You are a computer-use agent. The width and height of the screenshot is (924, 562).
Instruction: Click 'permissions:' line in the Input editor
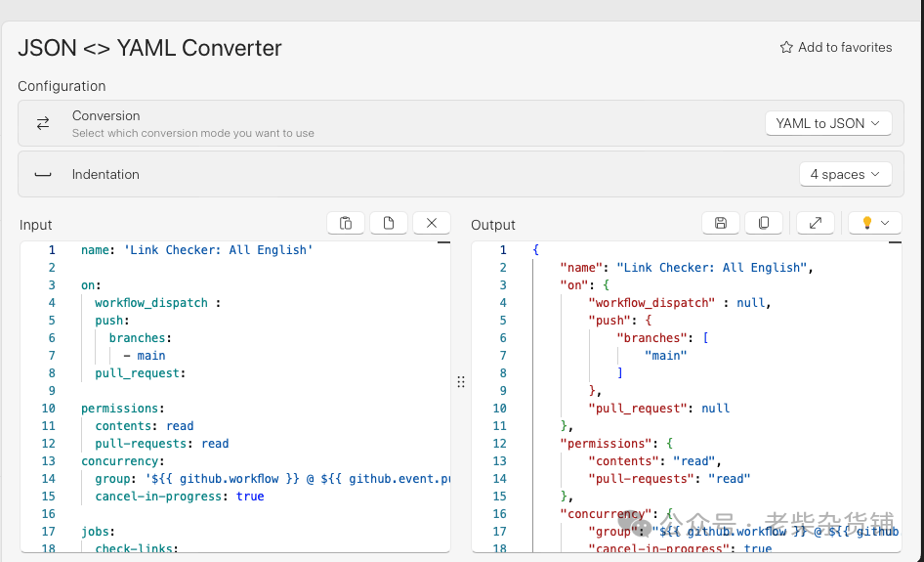click(122, 409)
